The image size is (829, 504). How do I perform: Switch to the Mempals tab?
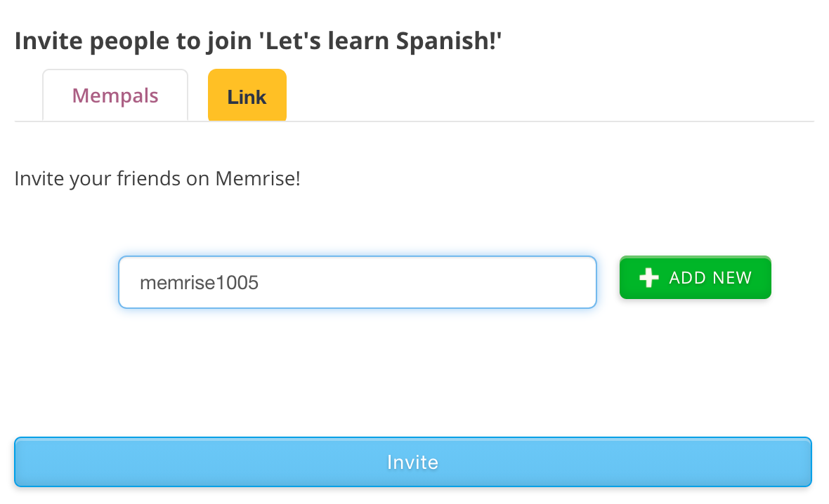click(x=115, y=95)
